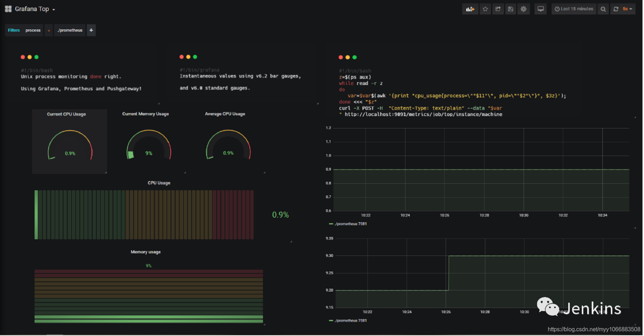Open the Average CPU Usage panel title
The width and height of the screenshot is (644, 336).
pyautogui.click(x=225, y=114)
